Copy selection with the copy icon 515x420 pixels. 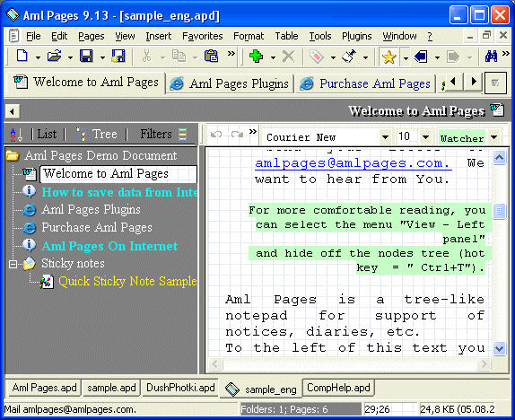(179, 57)
